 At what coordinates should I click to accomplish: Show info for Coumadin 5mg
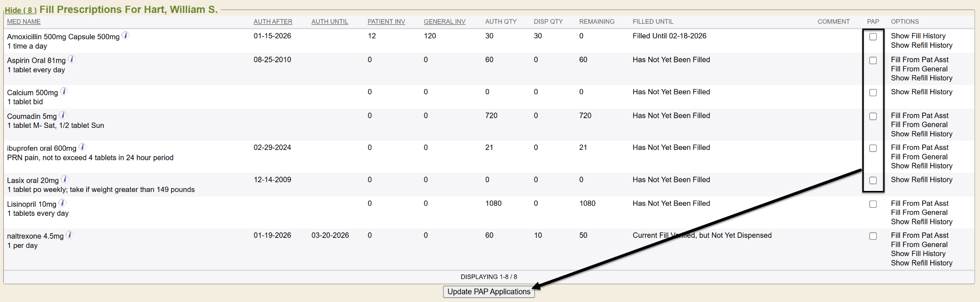pos(63,115)
